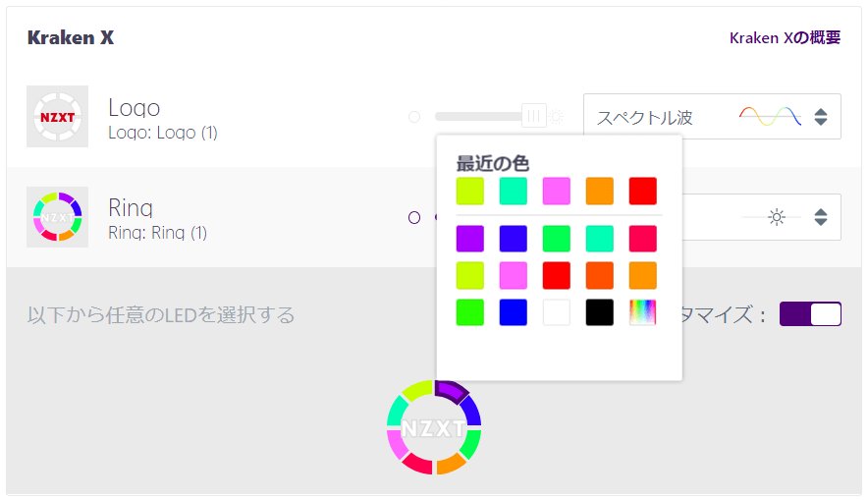Choose the pure green palette swatch
The height and width of the screenshot is (500, 868).
pyautogui.click(x=470, y=312)
